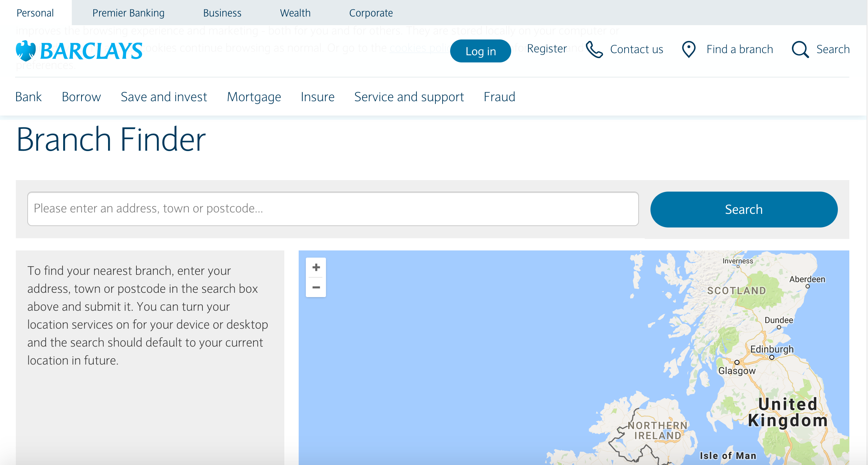Viewport: 868px width, 465px height.
Task: Switch to the Personal tab
Action: 35,13
